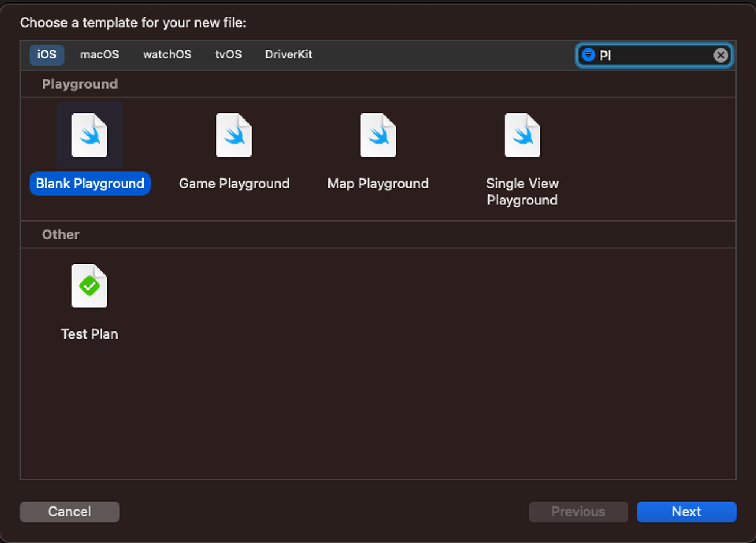
Task: Switch to the iOS platform tab
Action: coord(47,54)
